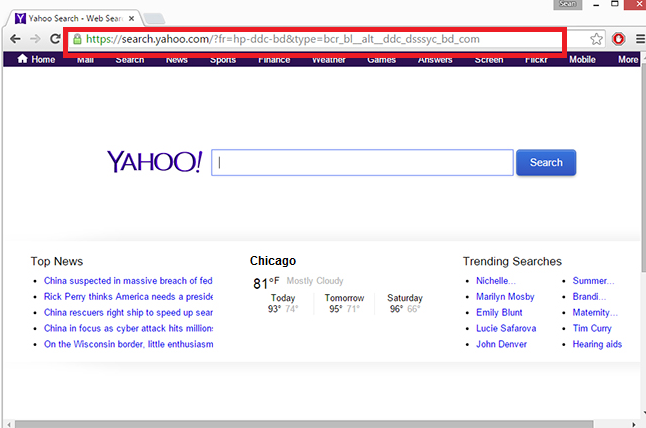Click the Yahoo logo
The width and height of the screenshot is (646, 428).
154,162
